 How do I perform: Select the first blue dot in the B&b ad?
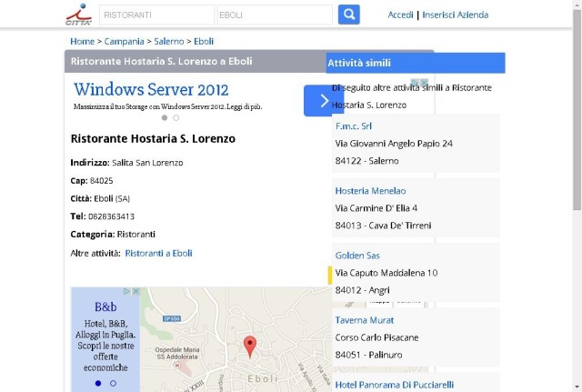tap(98, 383)
